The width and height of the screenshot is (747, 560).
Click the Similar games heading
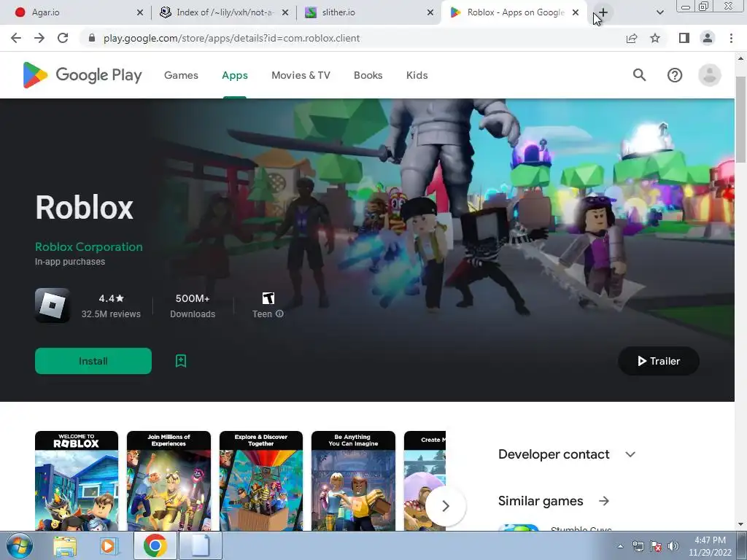(x=541, y=501)
